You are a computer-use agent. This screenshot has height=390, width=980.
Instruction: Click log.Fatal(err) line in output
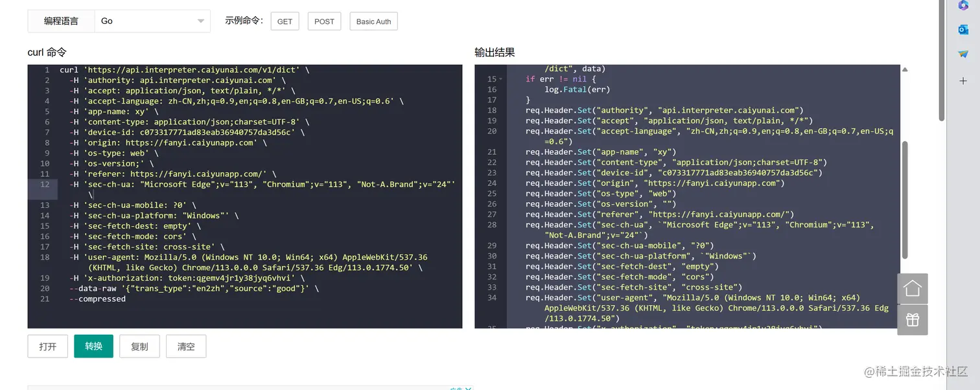pyautogui.click(x=577, y=89)
